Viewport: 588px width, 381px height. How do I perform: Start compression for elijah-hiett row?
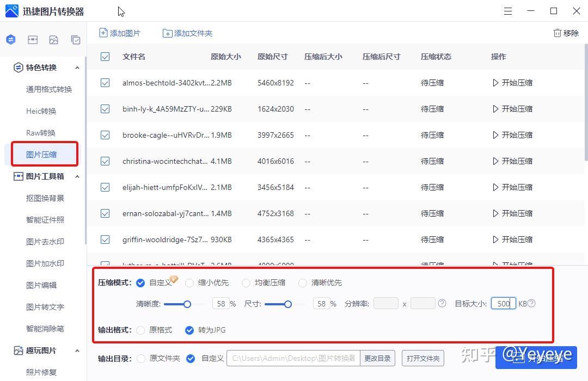512,187
